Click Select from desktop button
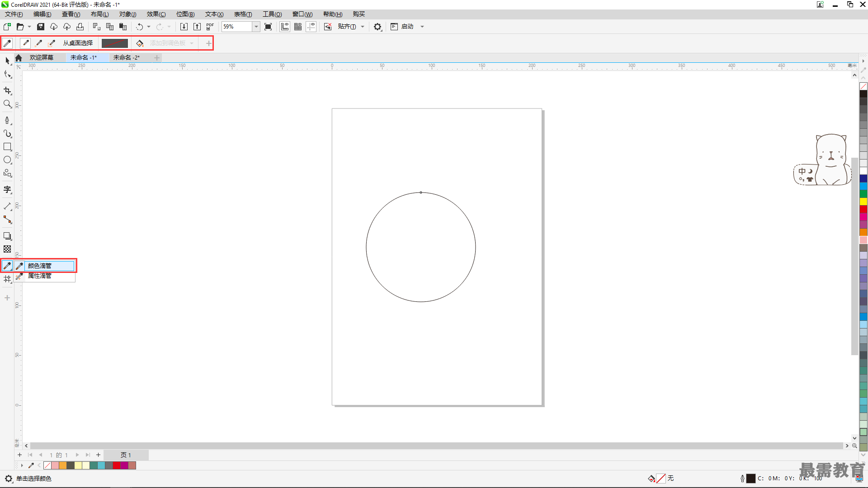868x488 pixels. click(78, 43)
